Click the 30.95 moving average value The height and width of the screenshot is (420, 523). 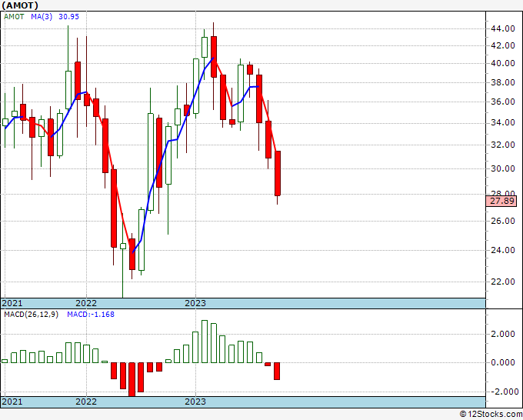click(x=68, y=16)
